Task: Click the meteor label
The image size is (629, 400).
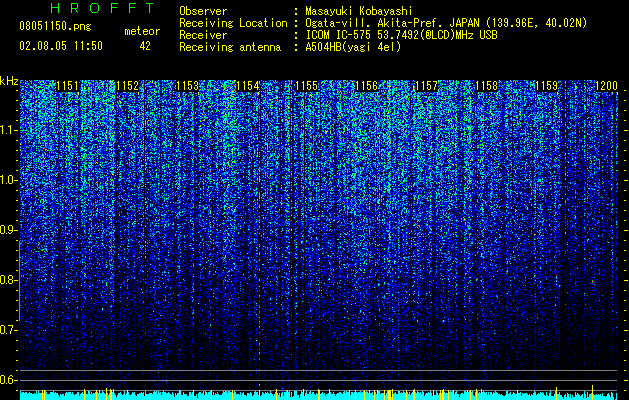Action: (x=142, y=31)
